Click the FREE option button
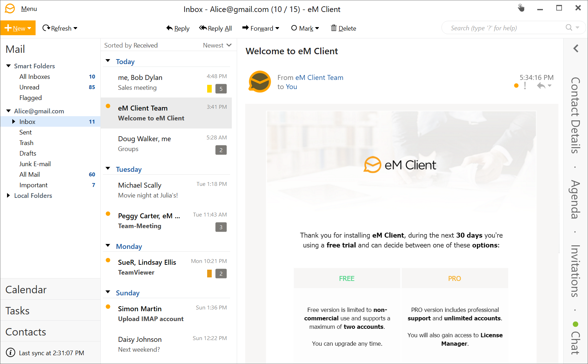The width and height of the screenshot is (588, 364). tap(347, 278)
